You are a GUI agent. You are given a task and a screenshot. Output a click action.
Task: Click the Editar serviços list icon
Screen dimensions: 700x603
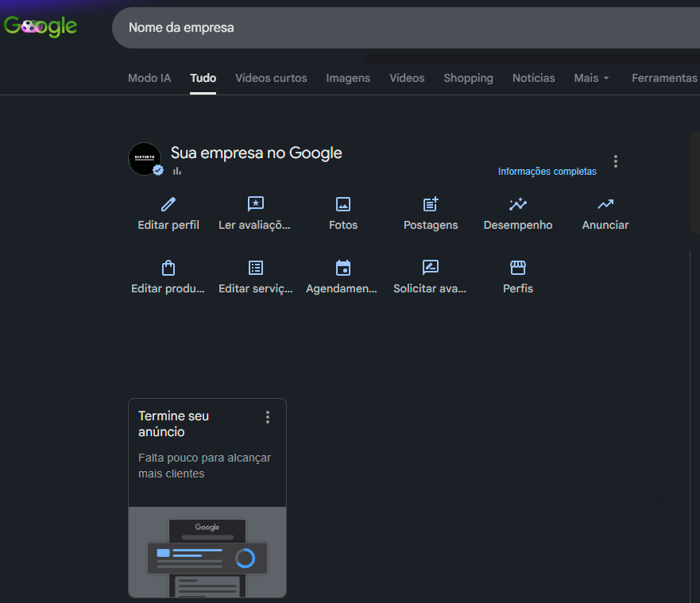pyautogui.click(x=256, y=268)
